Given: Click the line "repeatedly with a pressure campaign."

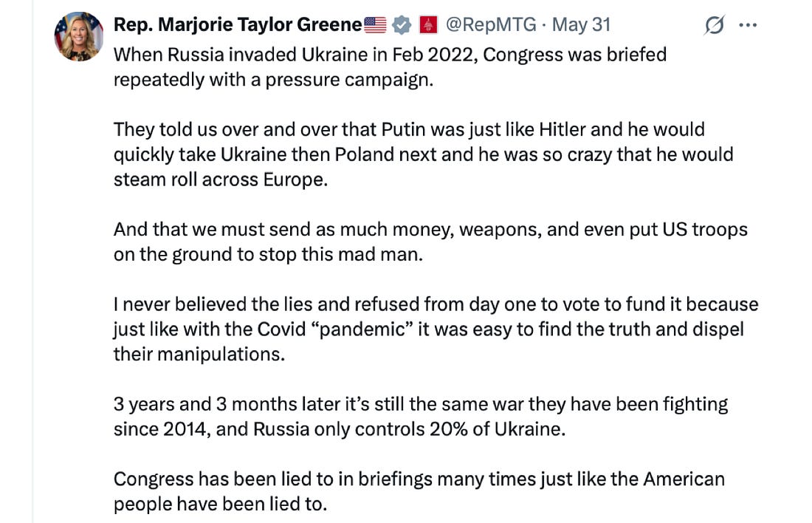Looking at the screenshot, I should 273,80.
